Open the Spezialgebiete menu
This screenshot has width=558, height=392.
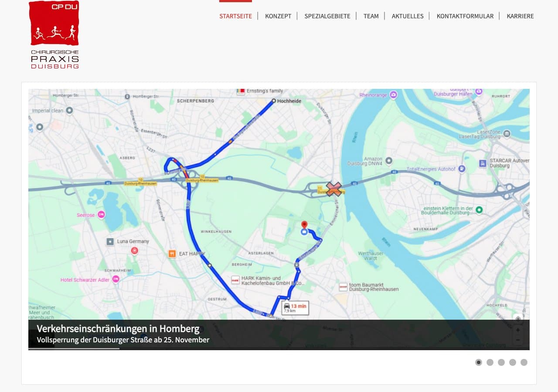click(327, 16)
